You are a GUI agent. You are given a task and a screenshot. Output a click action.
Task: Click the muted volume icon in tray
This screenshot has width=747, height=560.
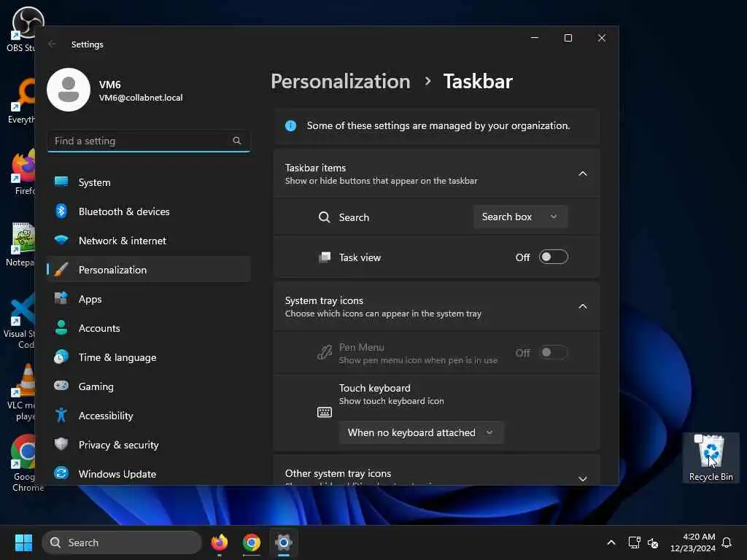click(x=653, y=542)
